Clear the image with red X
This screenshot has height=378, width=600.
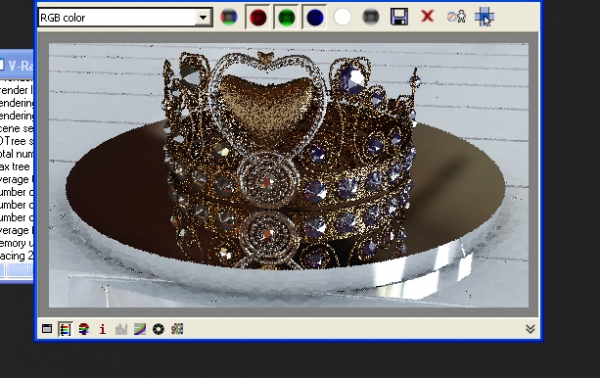click(x=427, y=16)
